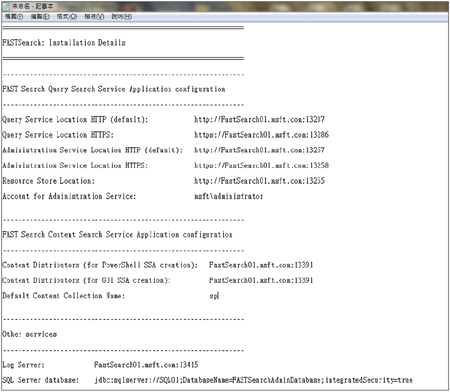450x392 pixels.
Task: Click the 'Content Distributors (for PowerShell SSA creation):' label
Action: tap(100, 265)
